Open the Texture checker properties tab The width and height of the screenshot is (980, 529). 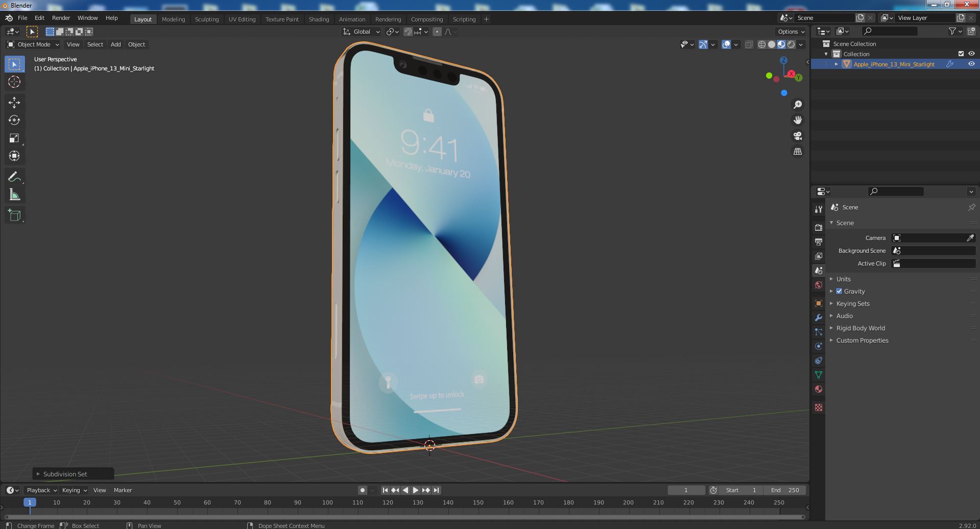click(819, 407)
